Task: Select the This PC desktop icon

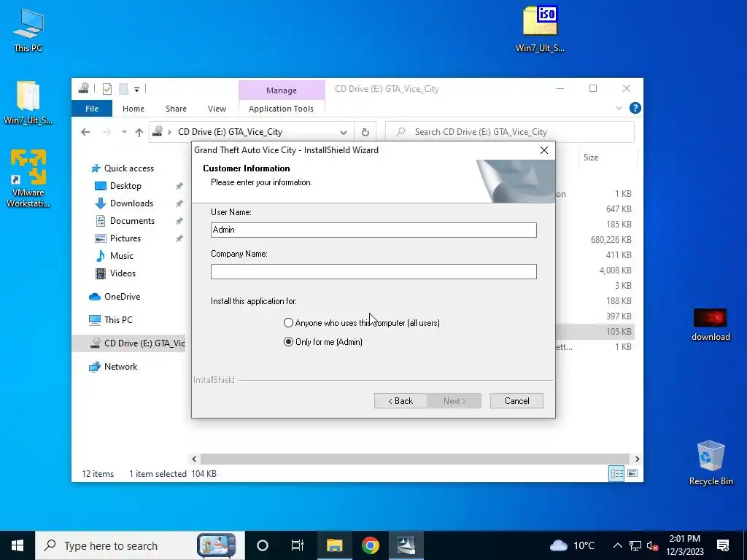Action: point(28,30)
